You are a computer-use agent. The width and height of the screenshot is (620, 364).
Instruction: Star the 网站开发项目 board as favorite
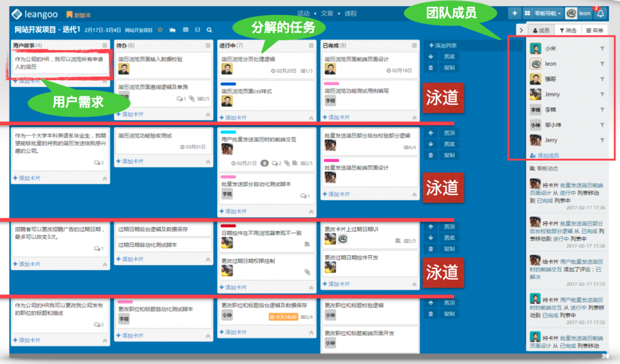pyautogui.click(x=160, y=28)
